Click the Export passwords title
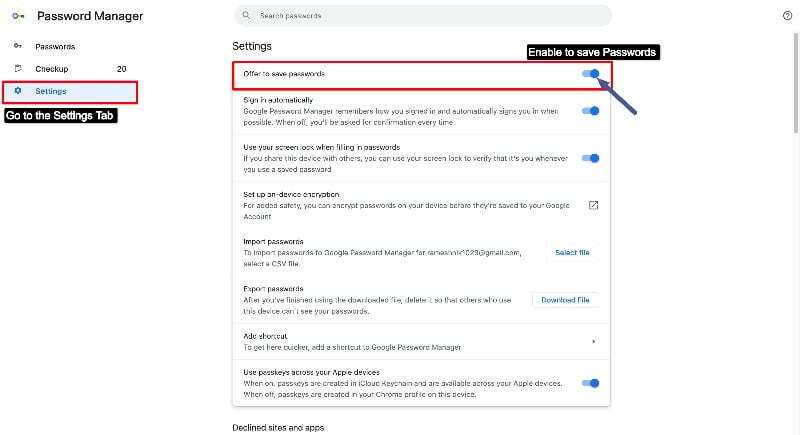This screenshot has height=435, width=800. tap(273, 289)
